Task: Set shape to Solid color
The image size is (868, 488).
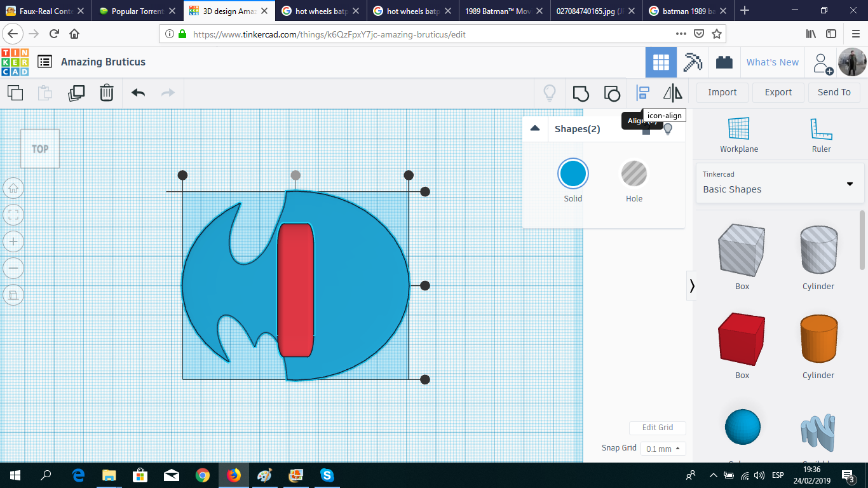Action: click(x=573, y=174)
